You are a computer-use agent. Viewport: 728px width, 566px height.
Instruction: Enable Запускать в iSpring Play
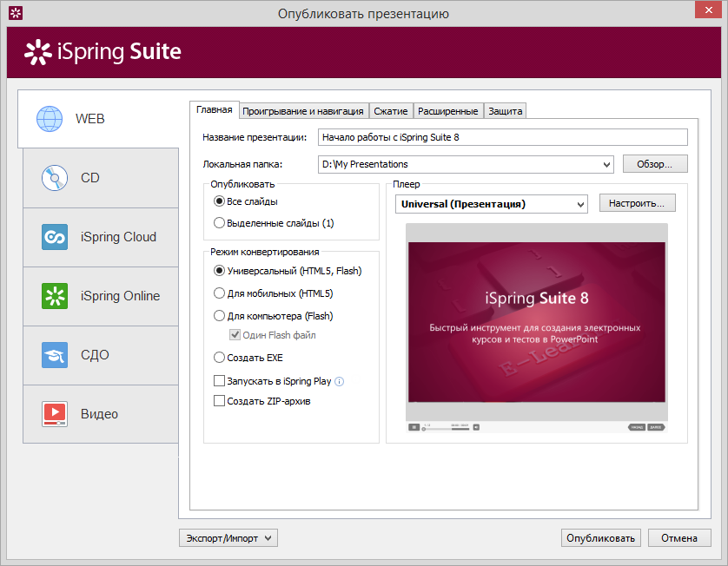click(x=219, y=381)
